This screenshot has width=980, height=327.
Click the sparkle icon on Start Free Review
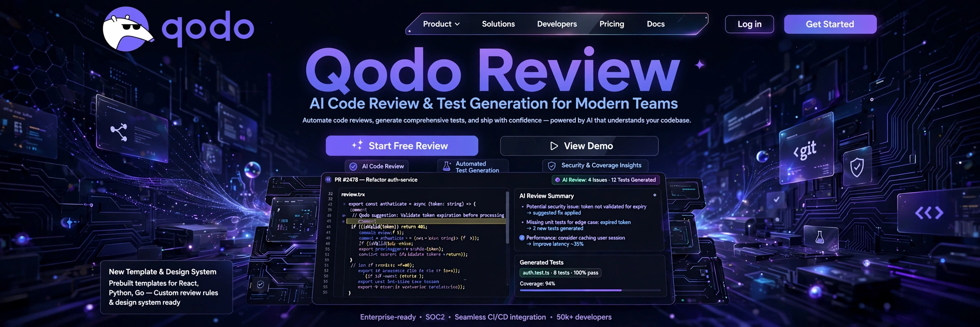coord(357,145)
